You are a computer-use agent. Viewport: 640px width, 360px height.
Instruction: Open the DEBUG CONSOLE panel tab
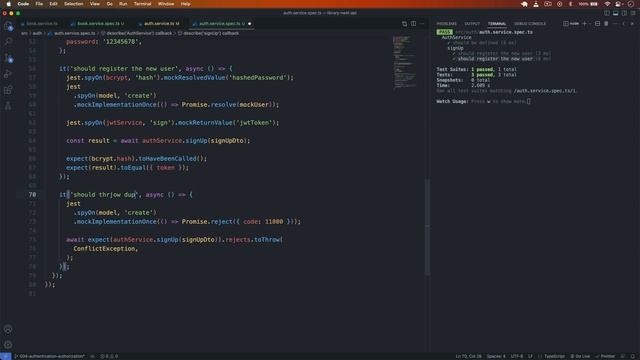coord(530,24)
